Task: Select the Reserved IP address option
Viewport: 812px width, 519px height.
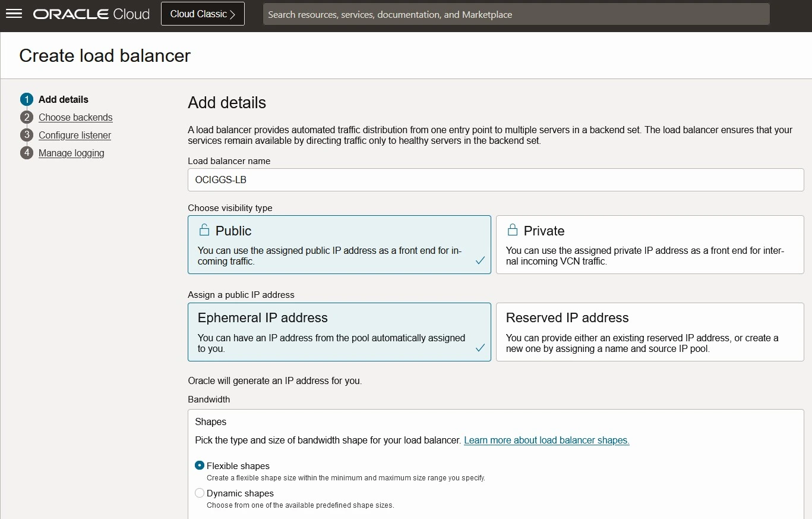Action: (650, 332)
